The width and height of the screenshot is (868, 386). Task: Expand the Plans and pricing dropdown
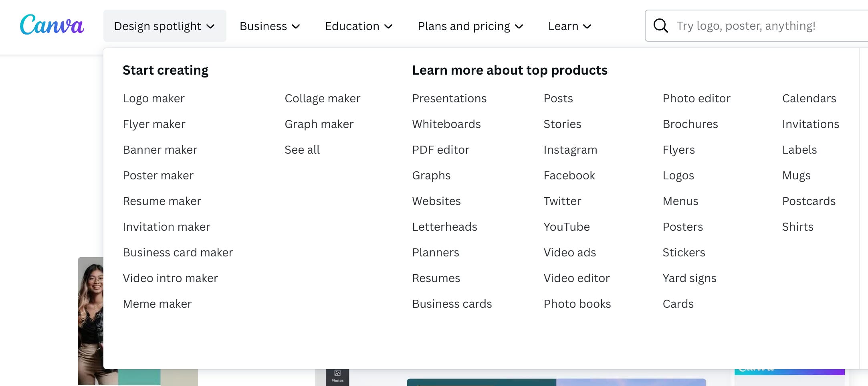[470, 26]
